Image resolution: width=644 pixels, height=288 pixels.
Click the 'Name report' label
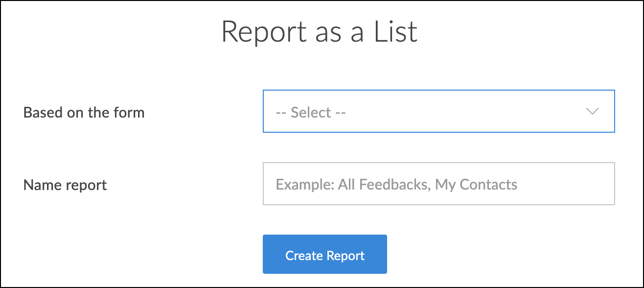pyautogui.click(x=65, y=185)
